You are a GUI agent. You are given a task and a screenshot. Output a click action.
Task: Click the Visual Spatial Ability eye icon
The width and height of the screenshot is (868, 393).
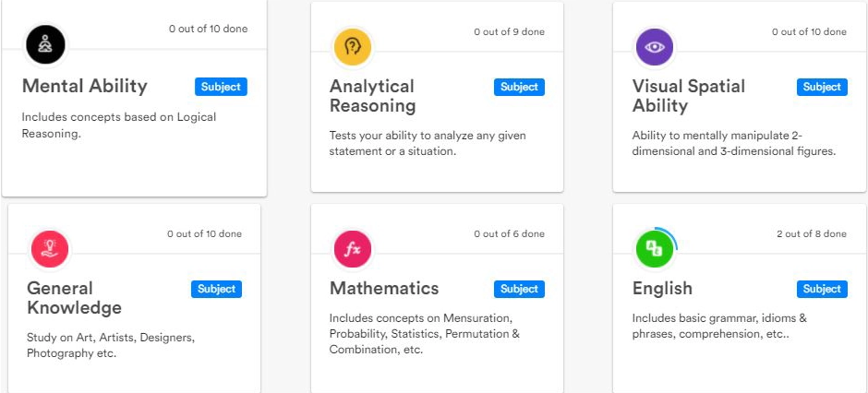pos(655,47)
